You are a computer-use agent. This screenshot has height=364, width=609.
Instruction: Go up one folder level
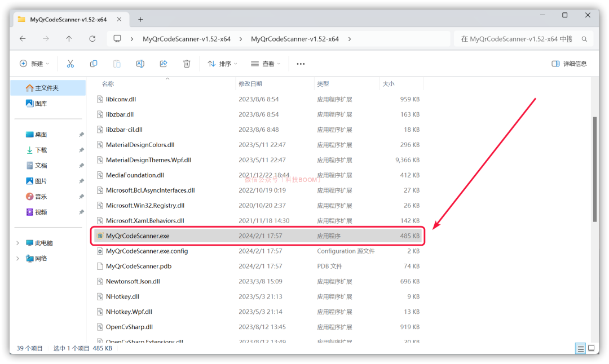(x=69, y=39)
